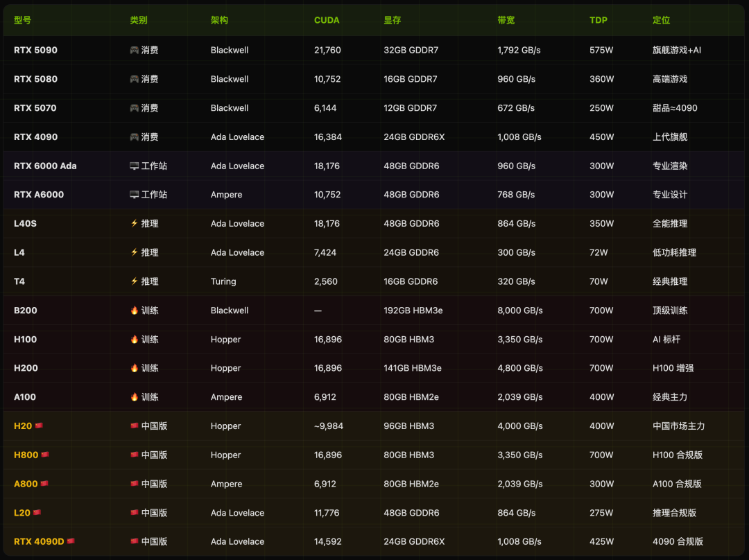The image size is (749, 560).
Task: Click the 1,792 GB/s bandwidth cell
Action: [519, 50]
